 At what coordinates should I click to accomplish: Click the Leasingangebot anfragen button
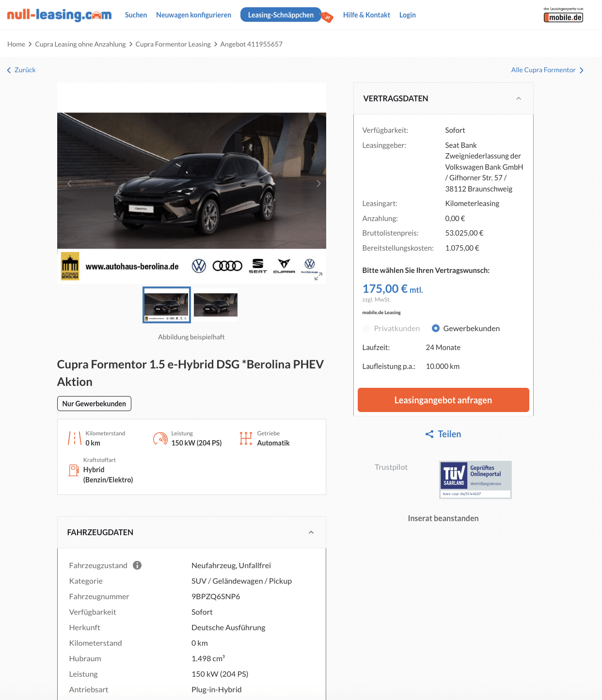coord(443,400)
